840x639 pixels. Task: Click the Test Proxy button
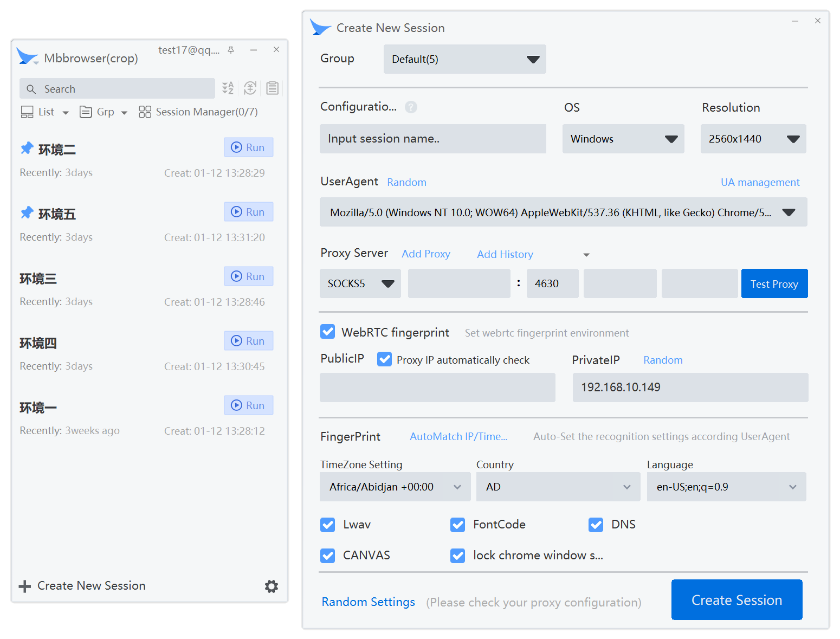(774, 283)
